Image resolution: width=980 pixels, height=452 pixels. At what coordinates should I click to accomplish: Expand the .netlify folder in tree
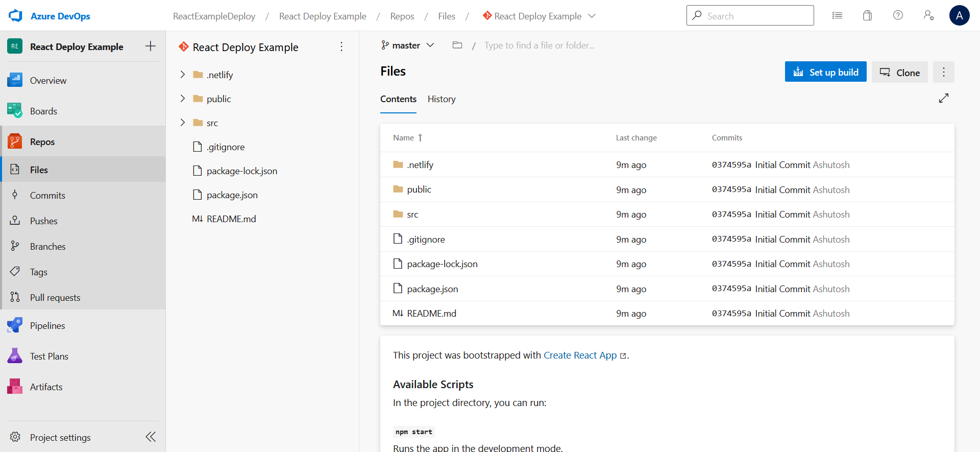(x=183, y=75)
